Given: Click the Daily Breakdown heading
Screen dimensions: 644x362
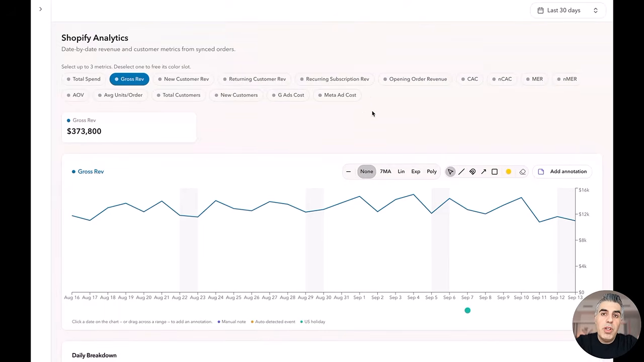Looking at the screenshot, I should click(x=94, y=355).
